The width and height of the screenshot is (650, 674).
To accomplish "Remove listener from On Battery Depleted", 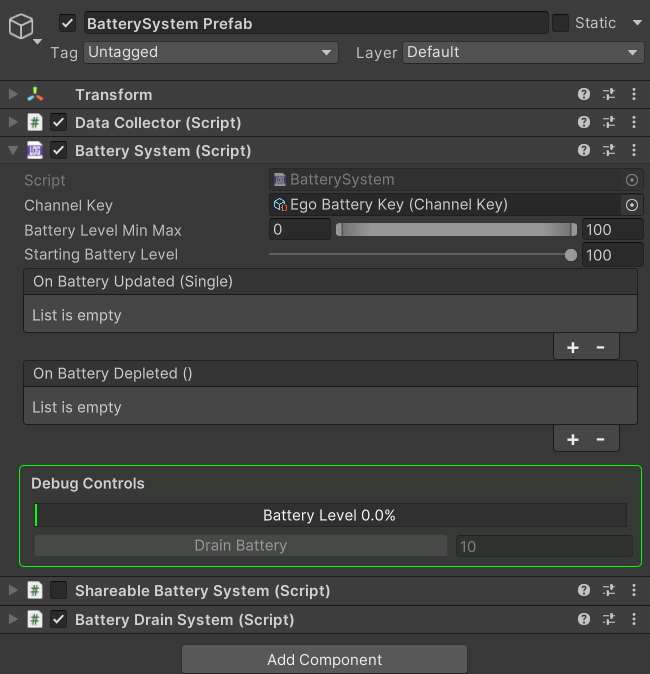I will (x=601, y=439).
